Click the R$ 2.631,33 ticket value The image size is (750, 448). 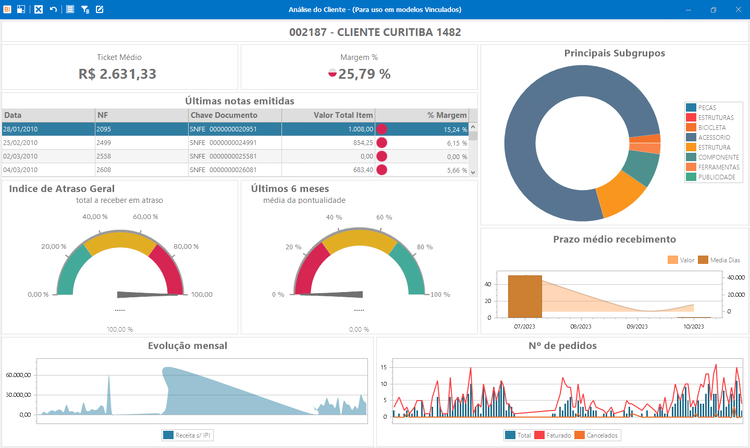coord(117,74)
